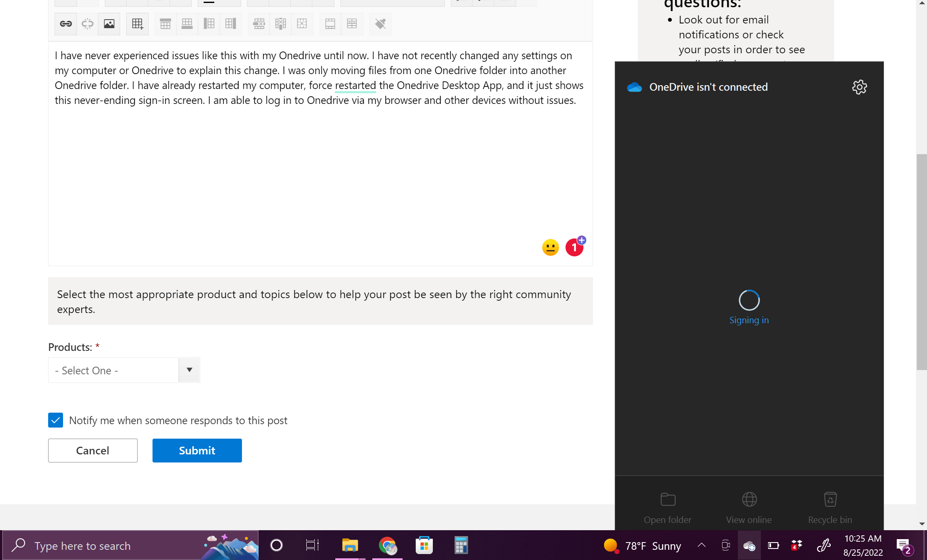Insert a table with the table icon
927x560 pixels.
[x=137, y=24]
